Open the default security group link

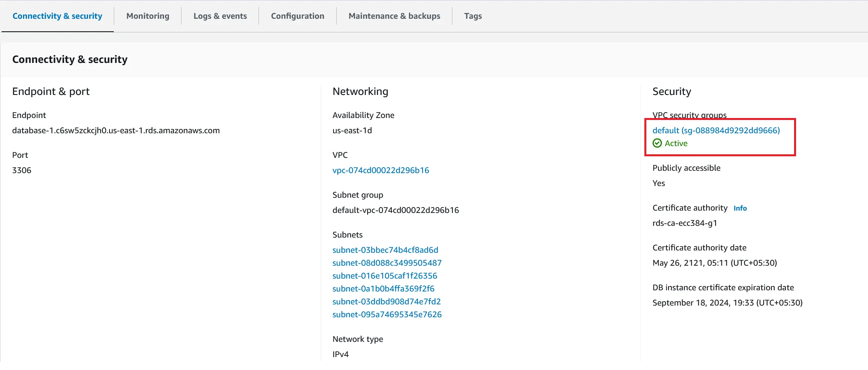716,130
